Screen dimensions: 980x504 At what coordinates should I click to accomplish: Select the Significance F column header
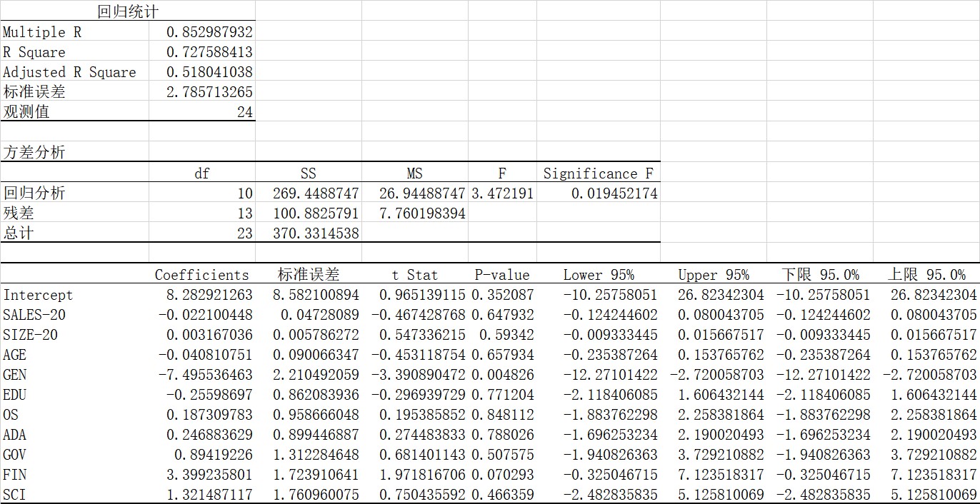point(599,173)
